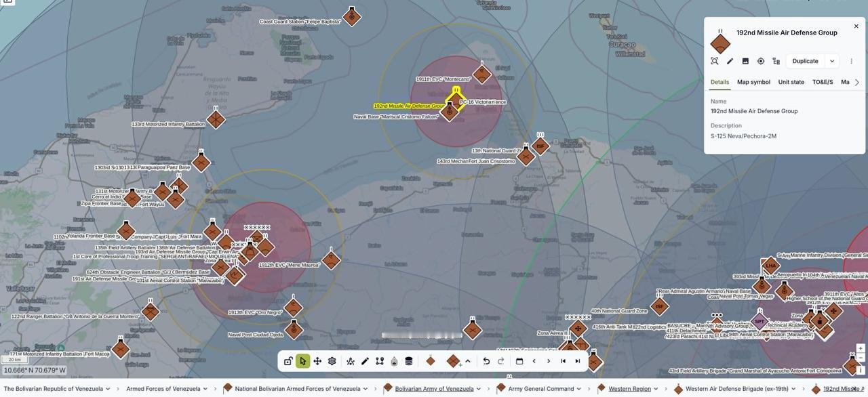Viewport: 868px width, 397px height.
Task: Click the image icon in unit panel
Action: click(x=745, y=61)
